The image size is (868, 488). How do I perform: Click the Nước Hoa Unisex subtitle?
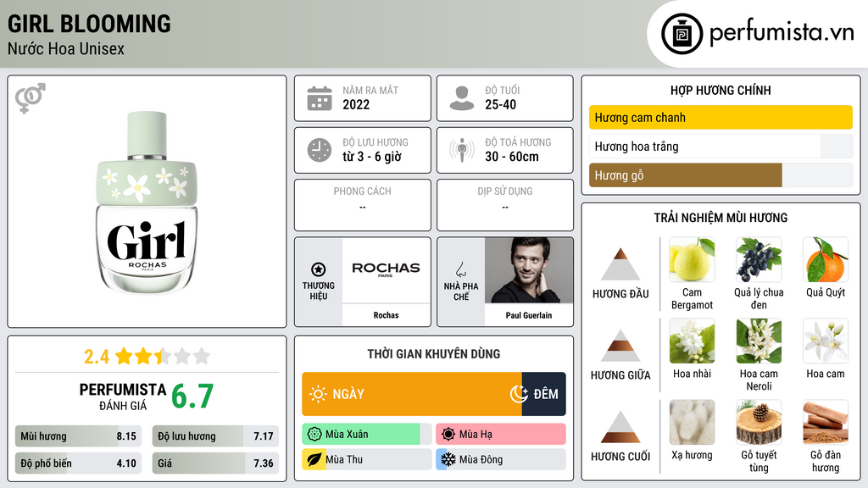click(66, 48)
